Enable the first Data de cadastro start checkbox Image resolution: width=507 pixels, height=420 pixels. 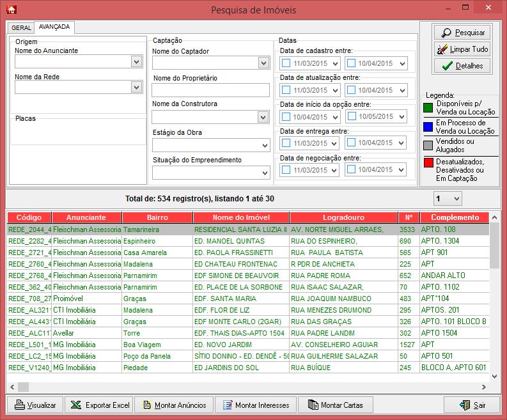286,63
